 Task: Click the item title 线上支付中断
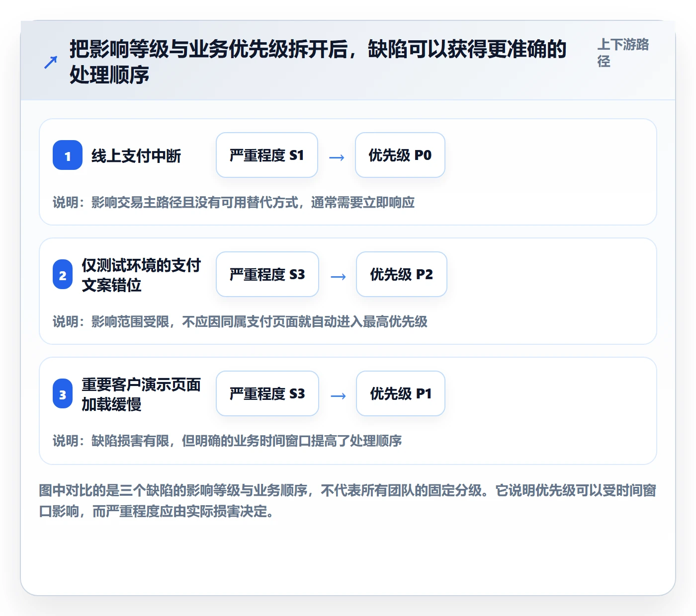point(136,156)
